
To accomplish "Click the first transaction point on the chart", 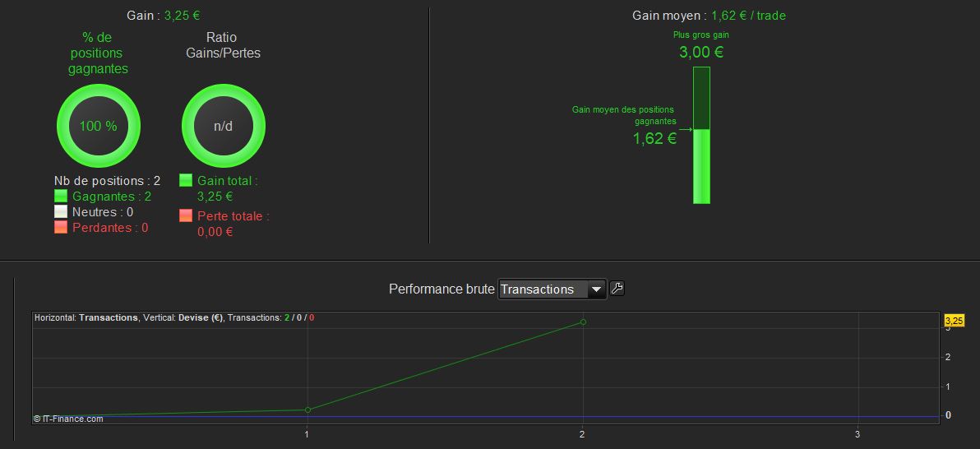I will [x=307, y=410].
